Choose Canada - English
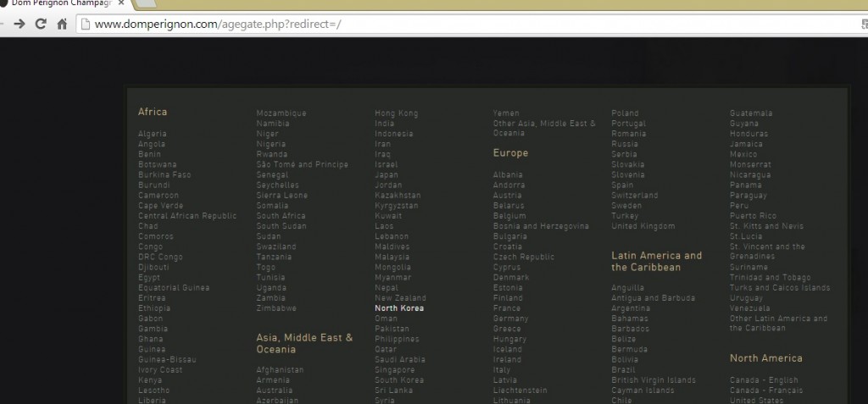 pos(764,380)
